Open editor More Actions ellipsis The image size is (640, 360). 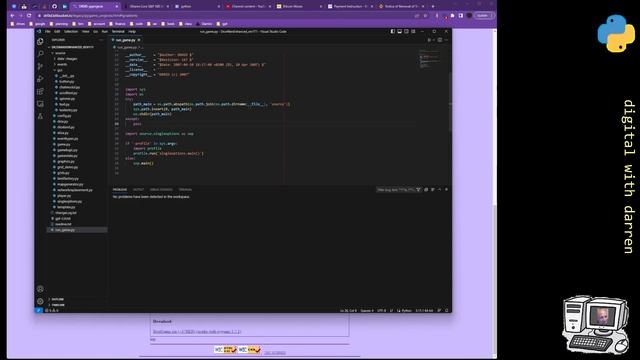pos(446,40)
